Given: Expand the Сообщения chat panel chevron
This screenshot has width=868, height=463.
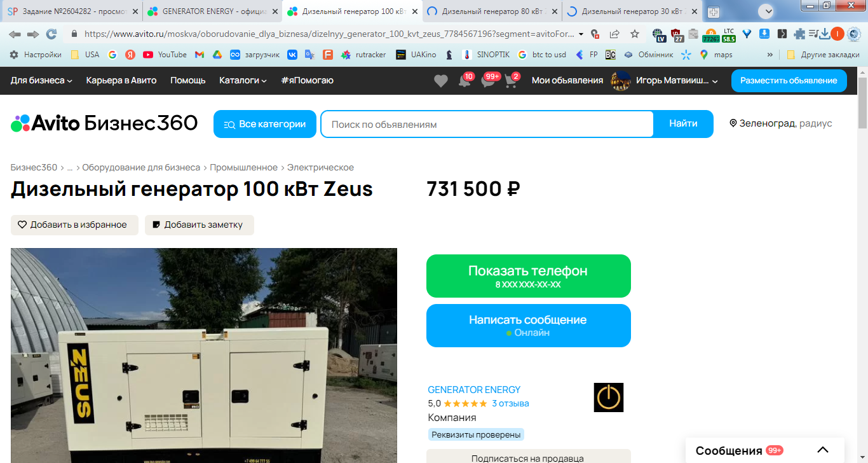Looking at the screenshot, I should pos(823,450).
